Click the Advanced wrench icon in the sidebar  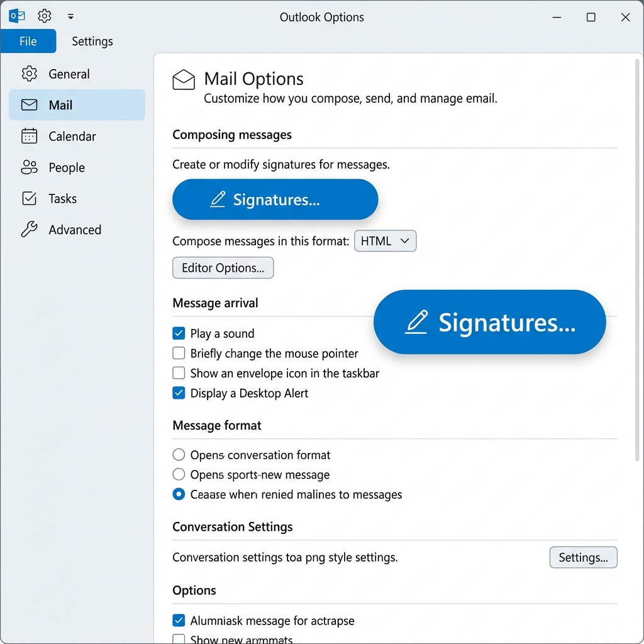pyautogui.click(x=29, y=230)
